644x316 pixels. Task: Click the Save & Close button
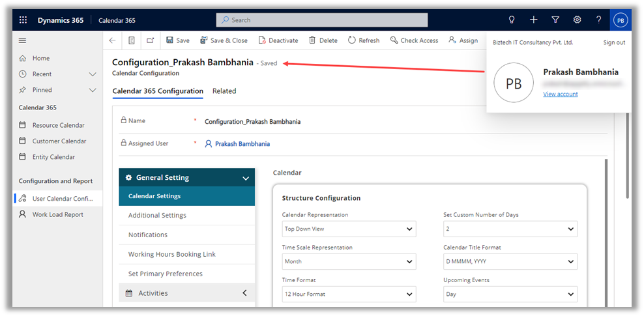coord(224,40)
